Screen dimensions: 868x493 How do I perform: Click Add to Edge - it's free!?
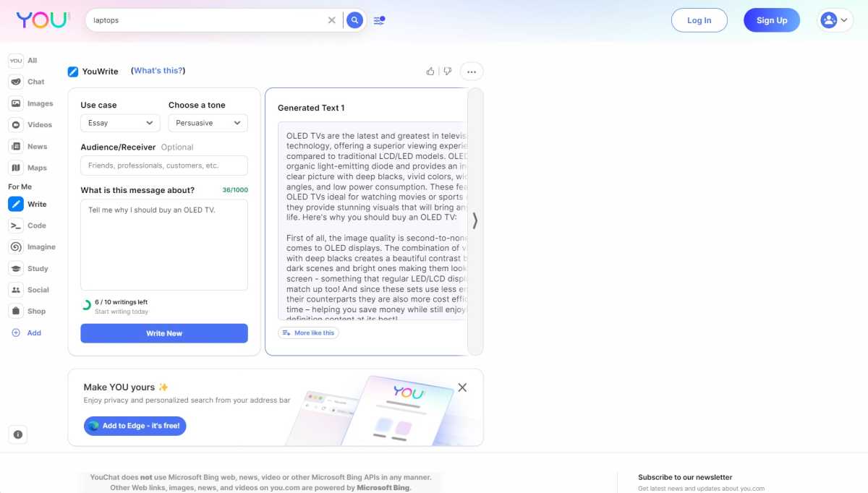pos(135,426)
